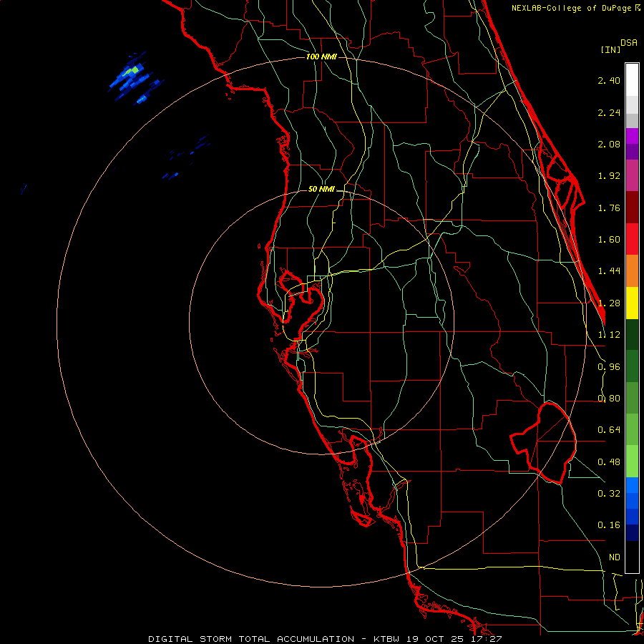The width and height of the screenshot is (644, 644).
Task: Click the 1.44 legend value
Action: (609, 271)
